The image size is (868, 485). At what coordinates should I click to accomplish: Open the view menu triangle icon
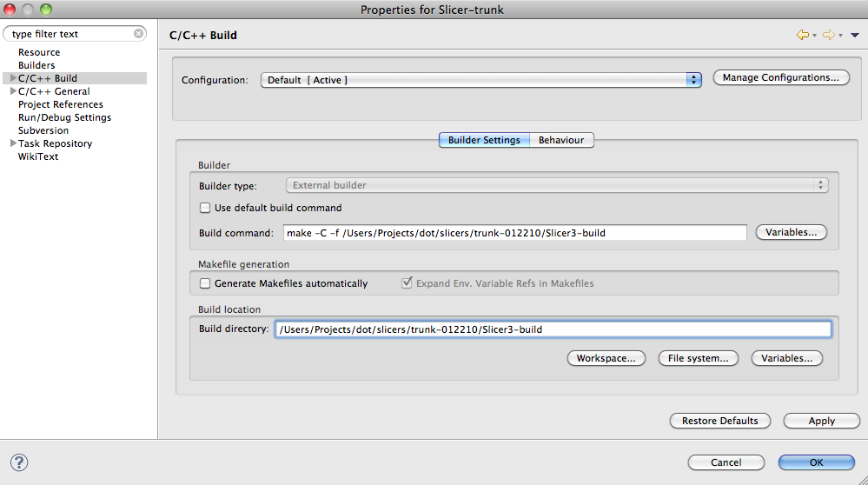pos(854,36)
